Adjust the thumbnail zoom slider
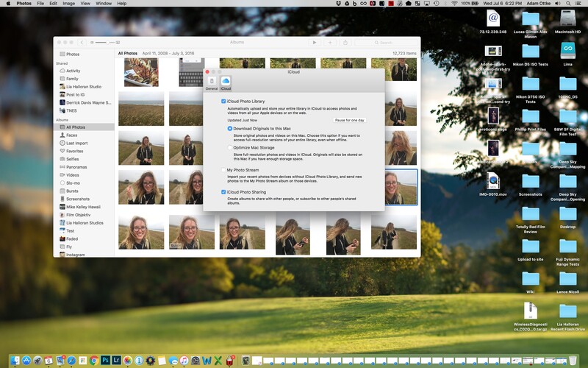Viewport: 588px width, 368px height. pyautogui.click(x=105, y=43)
